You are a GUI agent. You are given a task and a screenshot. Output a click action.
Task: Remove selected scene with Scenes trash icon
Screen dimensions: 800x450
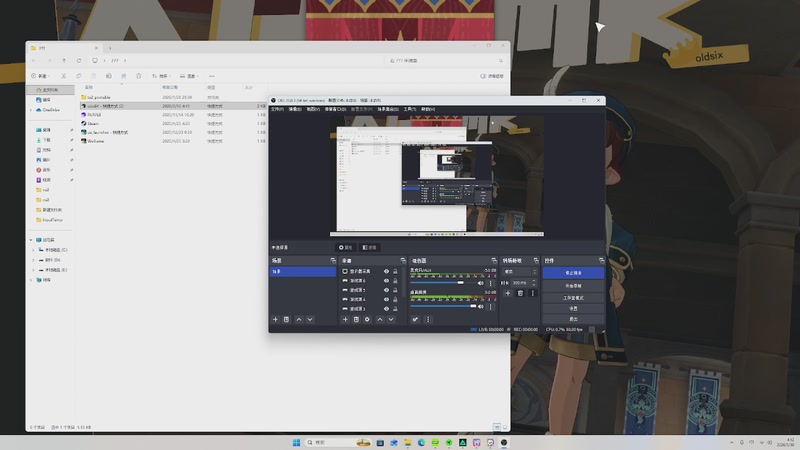[287, 319]
